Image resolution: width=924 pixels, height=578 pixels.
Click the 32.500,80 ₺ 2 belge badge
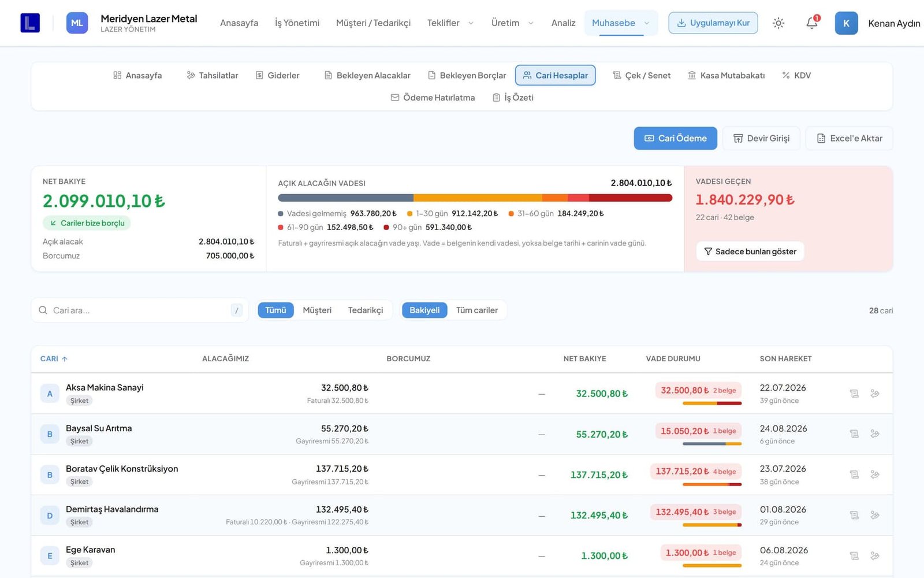(x=698, y=391)
